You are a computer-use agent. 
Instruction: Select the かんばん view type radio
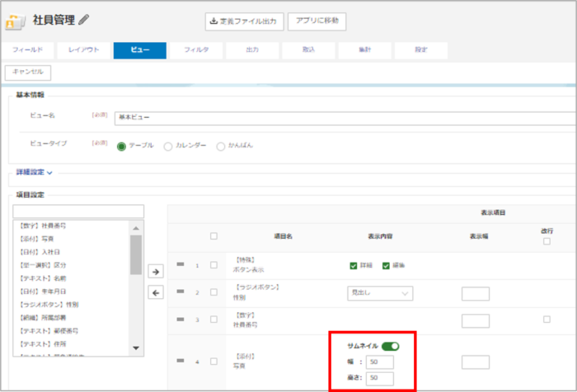(220, 147)
